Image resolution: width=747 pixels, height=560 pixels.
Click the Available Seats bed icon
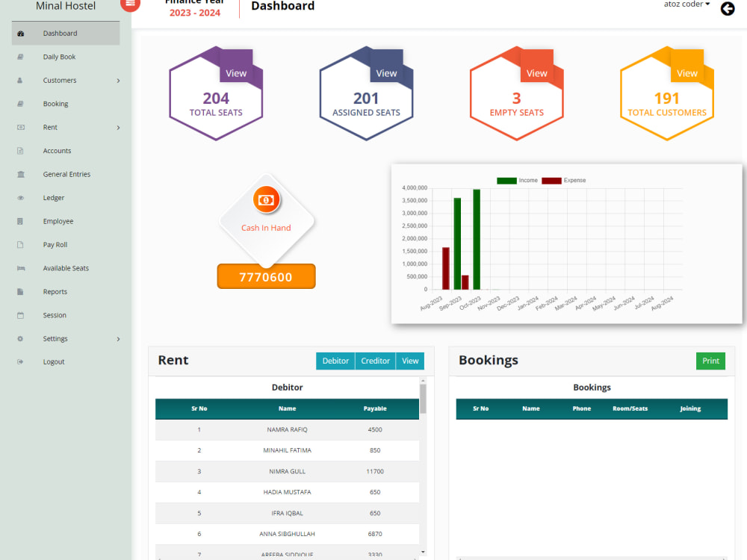[x=21, y=268]
